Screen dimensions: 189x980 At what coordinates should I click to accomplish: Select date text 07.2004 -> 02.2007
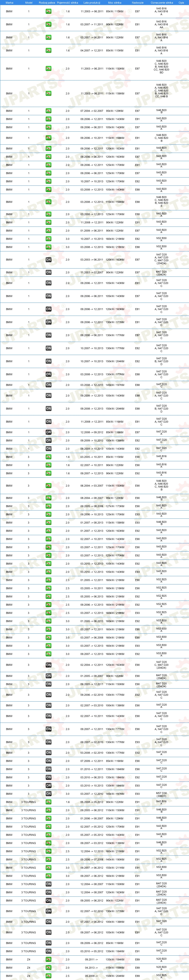point(92,111)
